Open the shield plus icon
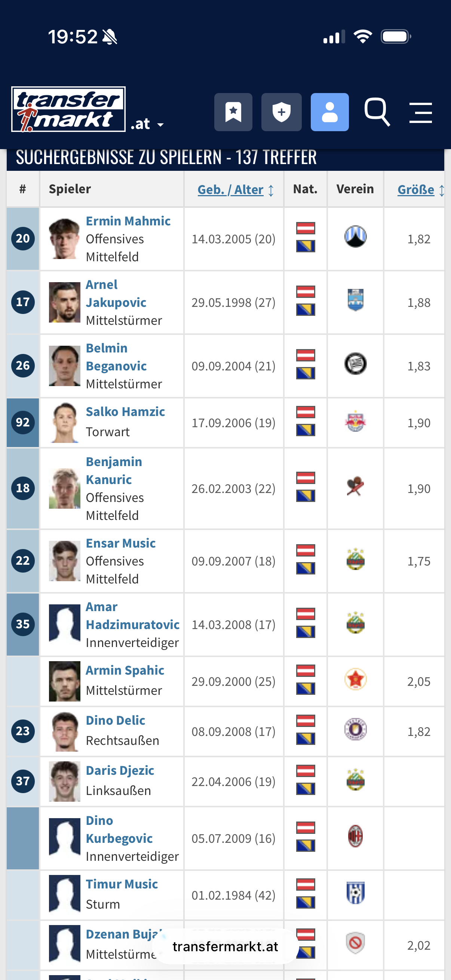 pos(281,112)
